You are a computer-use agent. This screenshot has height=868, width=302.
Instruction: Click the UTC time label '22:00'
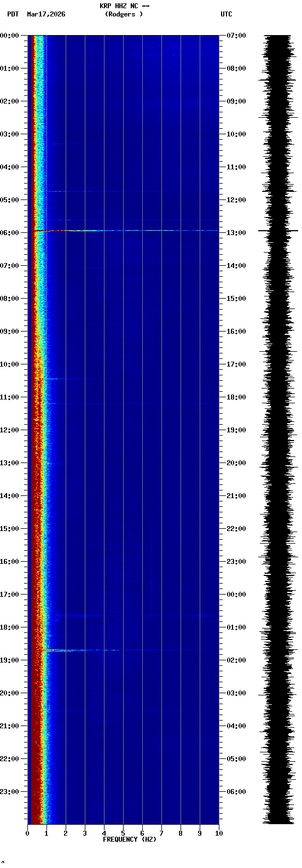coord(236,529)
